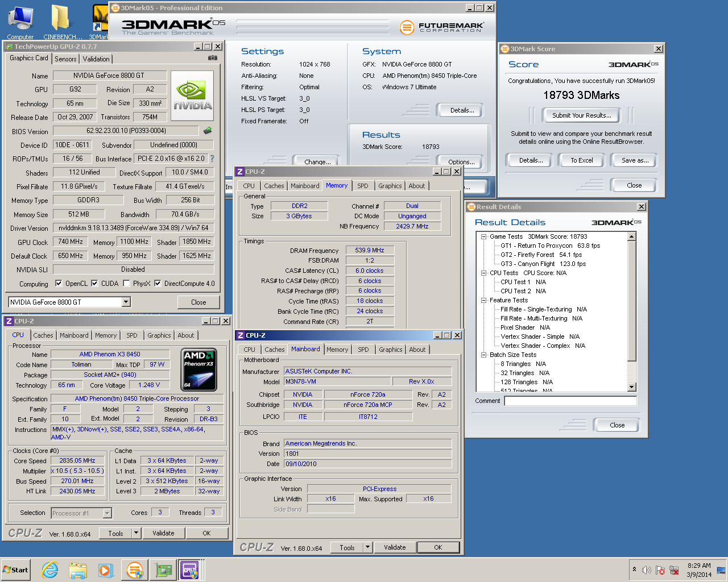The height and width of the screenshot is (582, 728).
Task: Select GT1 - Return To Proxycon result row
Action: coord(550,246)
